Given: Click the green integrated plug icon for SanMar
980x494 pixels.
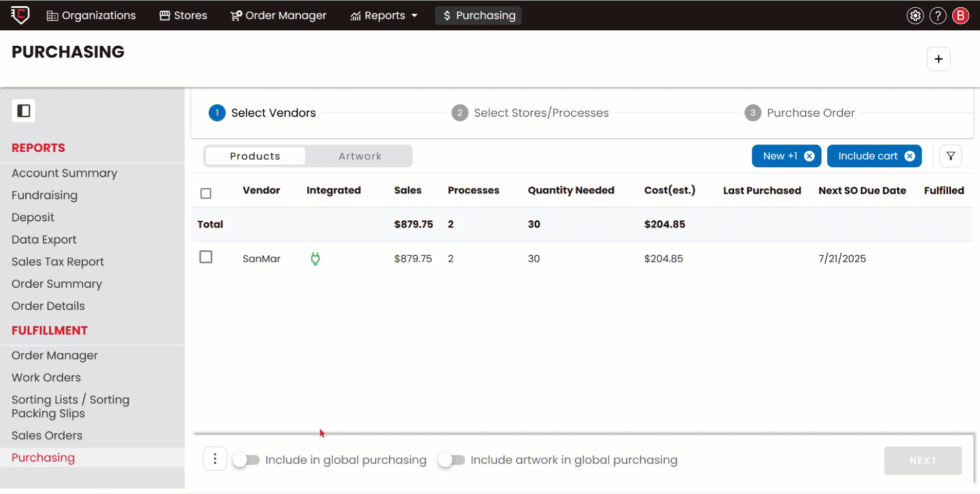Looking at the screenshot, I should point(315,258).
